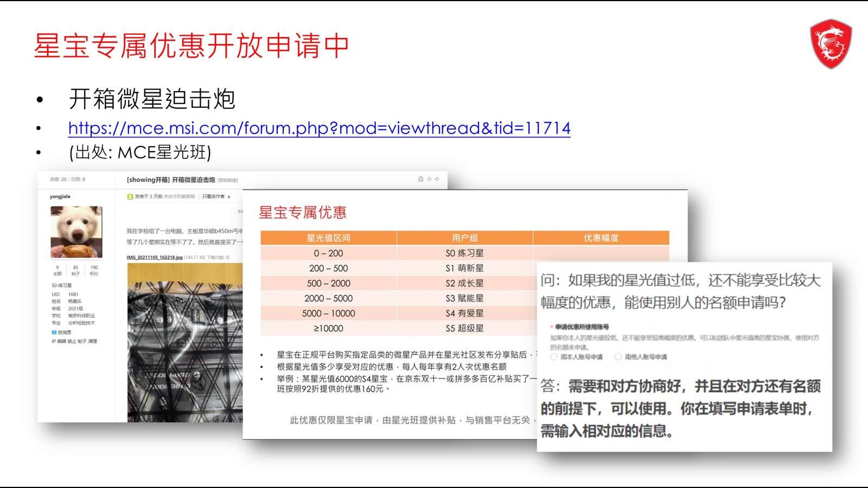This screenshot has height=488, width=868.
Task: Click the 9 主题 stat of yangjiale
Action: [x=58, y=271]
